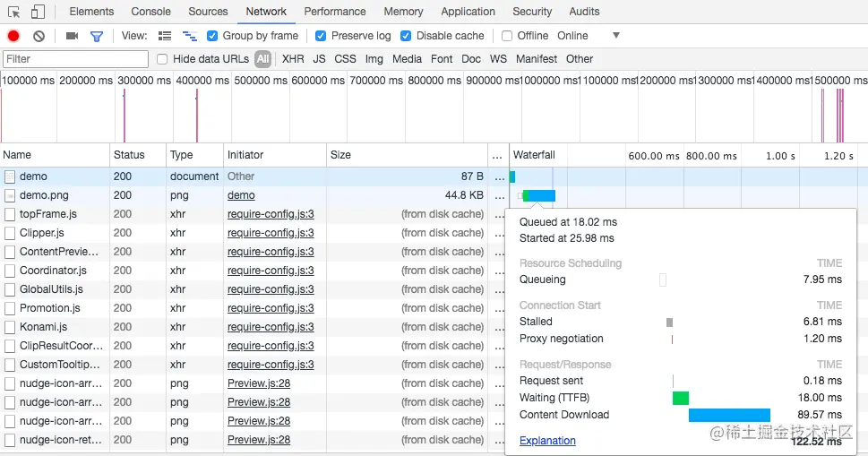Open the Explanation link in timing popup
868x456 pixels.
(547, 441)
